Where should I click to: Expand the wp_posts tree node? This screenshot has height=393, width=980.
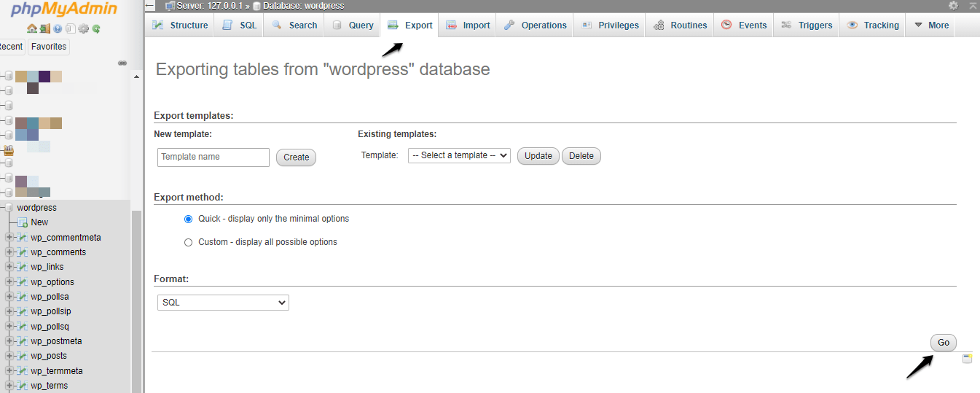coord(9,356)
